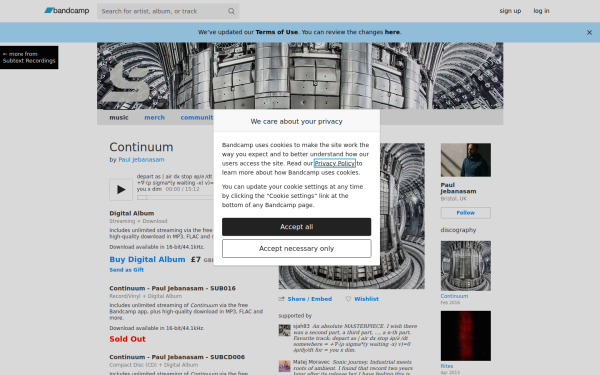
Task: Open the merch tab
Action: click(x=155, y=117)
